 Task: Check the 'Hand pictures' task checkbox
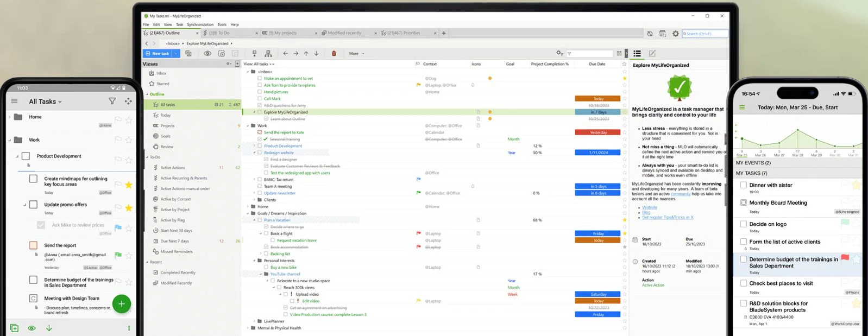coord(260,92)
